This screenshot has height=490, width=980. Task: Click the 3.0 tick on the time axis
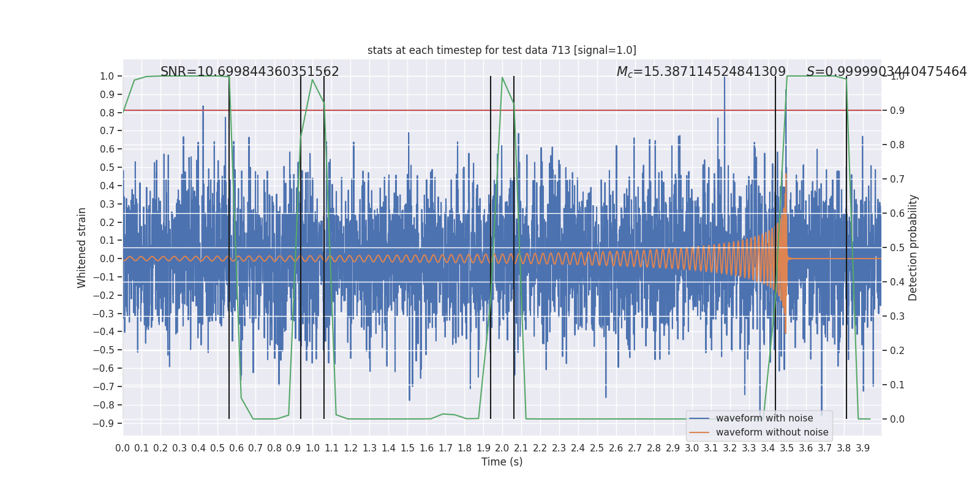(692, 448)
